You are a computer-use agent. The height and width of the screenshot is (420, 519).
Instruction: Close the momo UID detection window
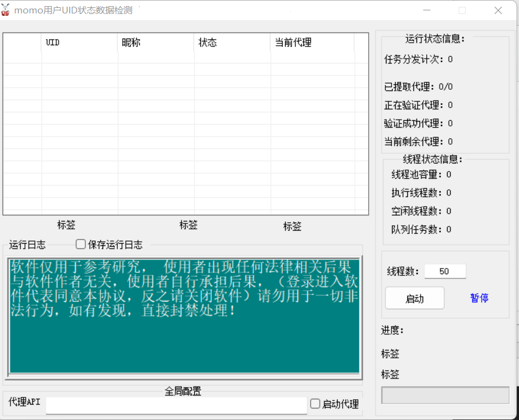pyautogui.click(x=498, y=10)
